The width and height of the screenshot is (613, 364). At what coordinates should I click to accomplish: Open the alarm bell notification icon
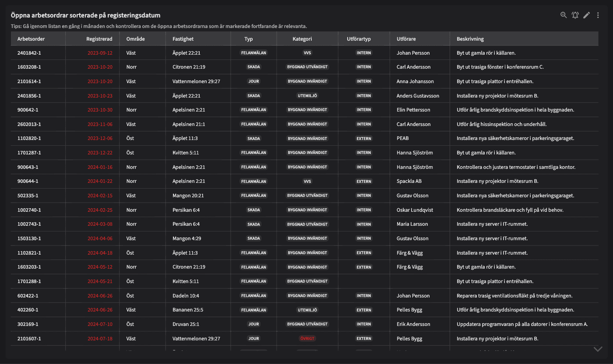click(x=575, y=15)
